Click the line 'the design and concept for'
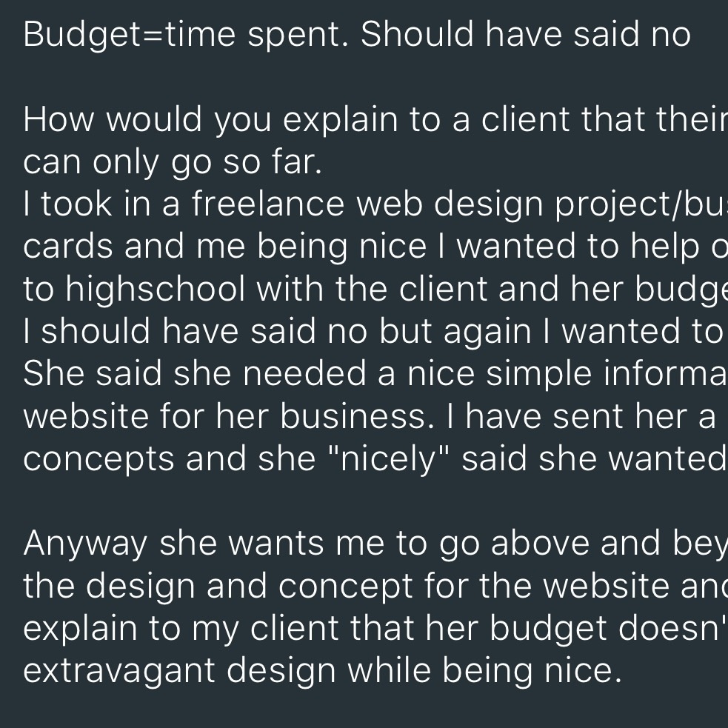Screen dimensions: 728x728 coord(375,586)
